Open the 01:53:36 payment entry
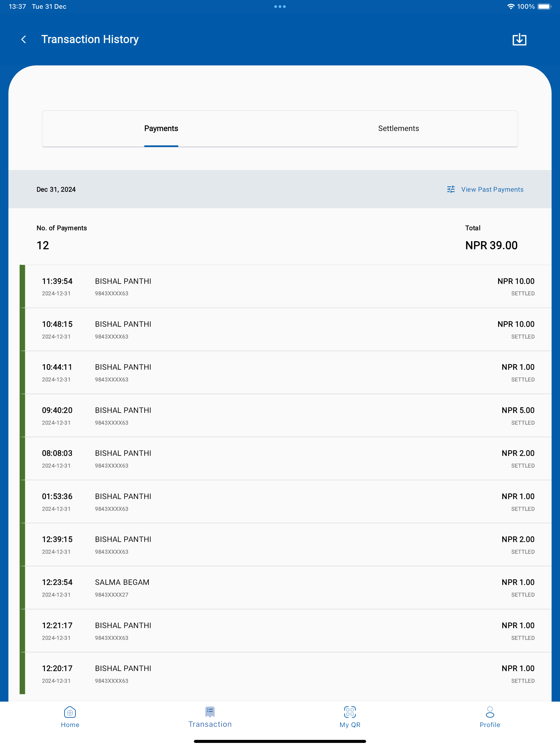Screen dimensions: 560x747 click(x=285, y=502)
